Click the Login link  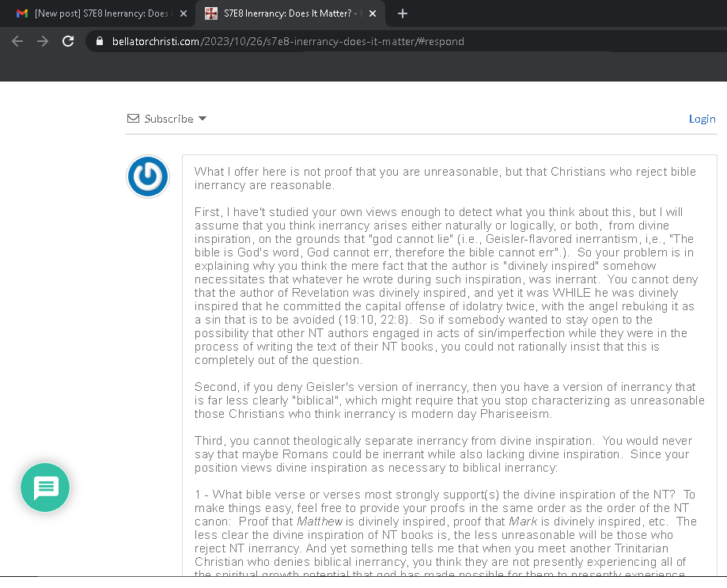coord(702,119)
